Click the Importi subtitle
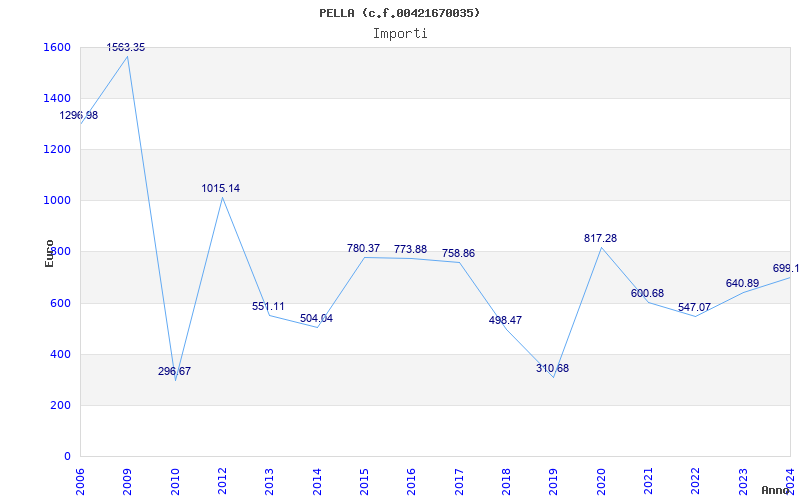The height and width of the screenshot is (500, 800). tap(400, 34)
